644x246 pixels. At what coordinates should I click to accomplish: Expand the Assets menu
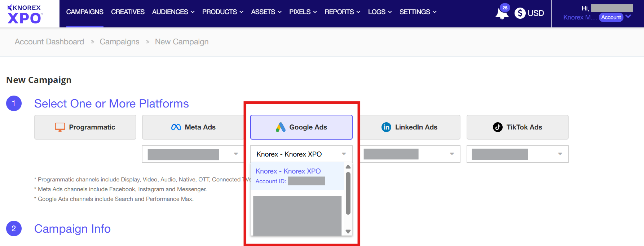coord(266,12)
